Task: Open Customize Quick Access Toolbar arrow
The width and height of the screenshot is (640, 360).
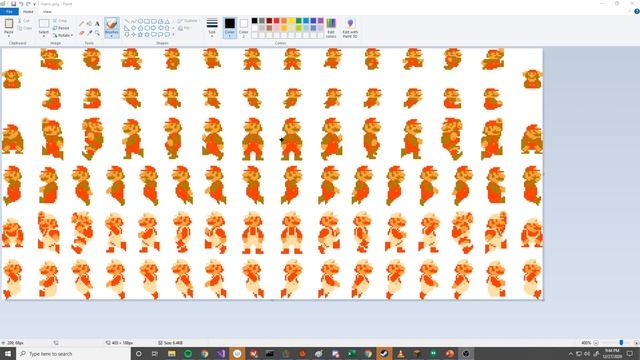Action: pyautogui.click(x=35, y=4)
